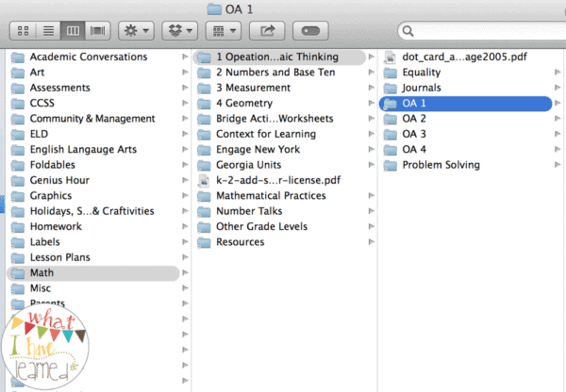Image resolution: width=566 pixels, height=392 pixels.
Task: Expand arrow beside Equality folder
Action: (x=558, y=73)
